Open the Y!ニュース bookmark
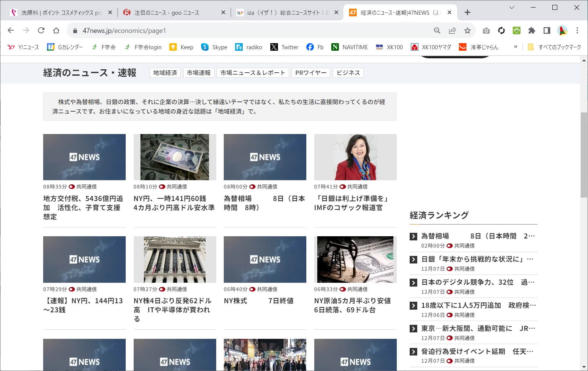 (x=23, y=47)
